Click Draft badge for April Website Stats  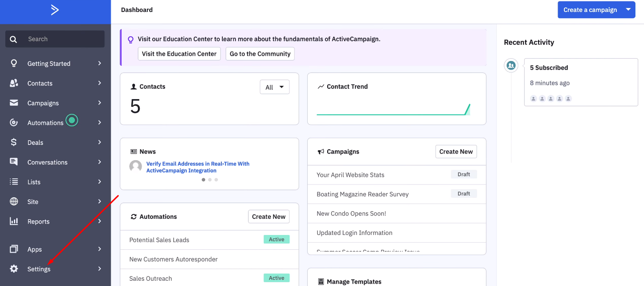[x=464, y=174]
